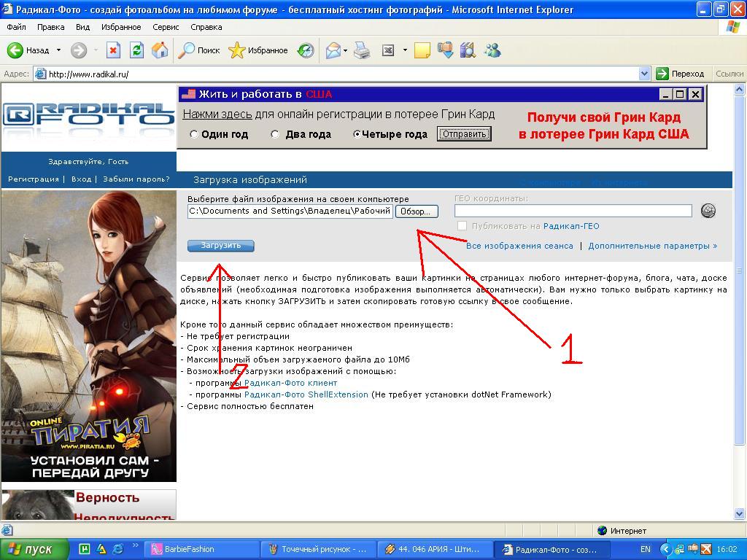Click the EN language indicator

[x=646, y=549]
